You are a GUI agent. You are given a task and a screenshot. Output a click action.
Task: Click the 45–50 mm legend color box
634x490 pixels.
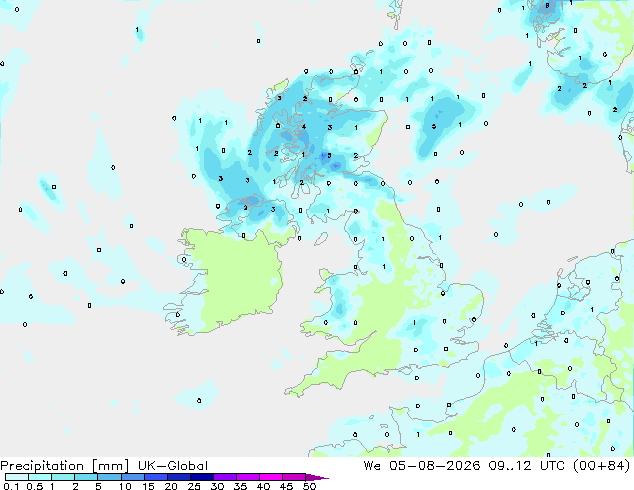click(x=294, y=477)
